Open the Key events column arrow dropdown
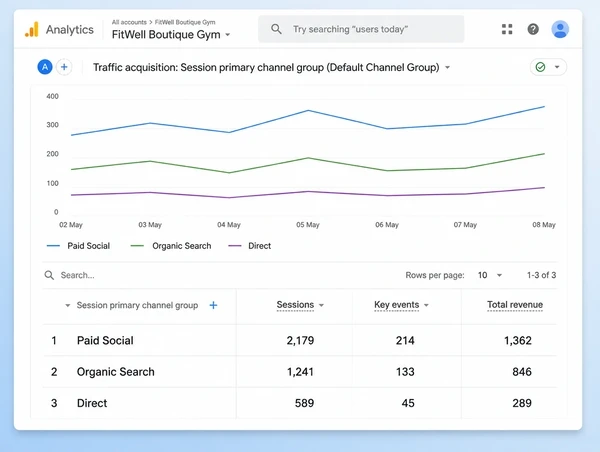Screen dimensions: 600x452 tap(426, 305)
